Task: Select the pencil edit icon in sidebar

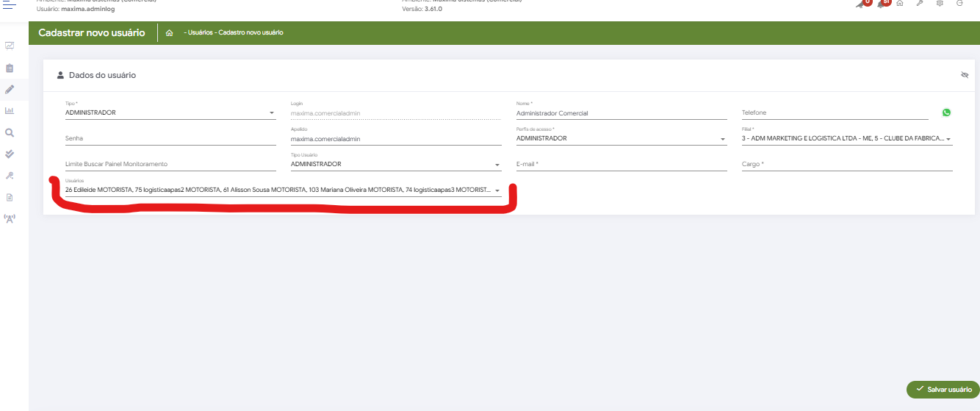Action: tap(10, 90)
